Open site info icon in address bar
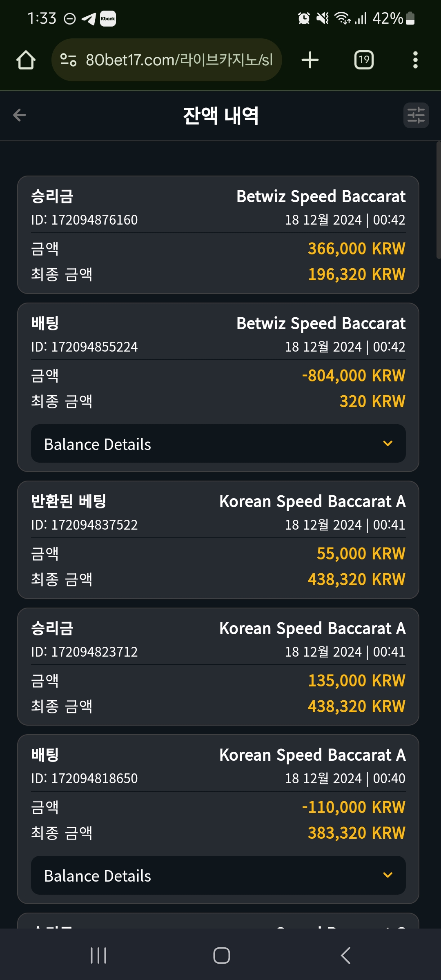This screenshot has width=441, height=980. click(x=68, y=60)
